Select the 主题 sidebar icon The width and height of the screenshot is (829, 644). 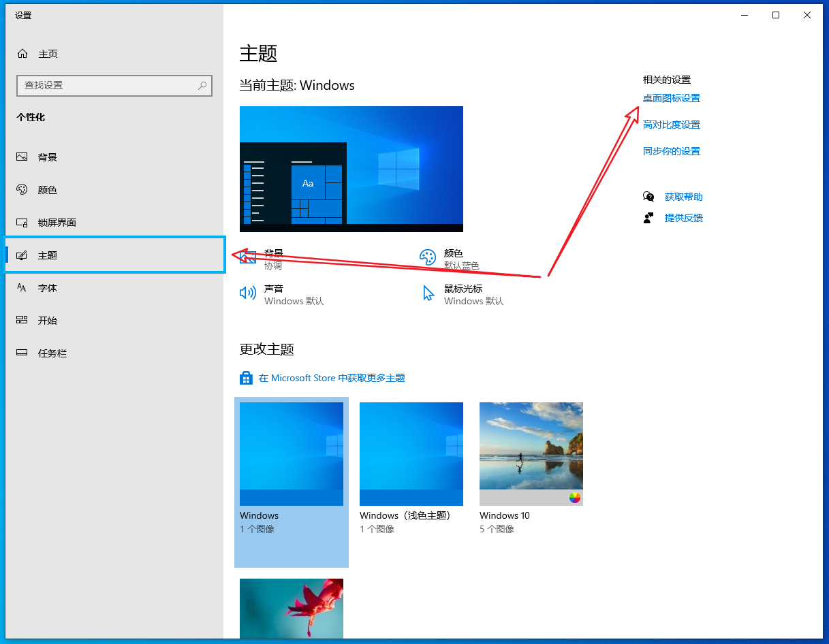[22, 255]
